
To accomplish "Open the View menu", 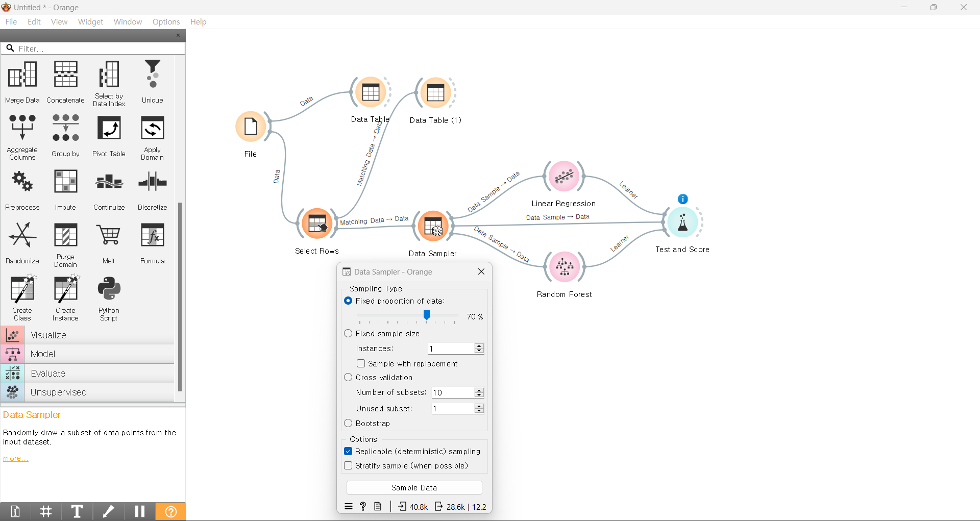I will [59, 22].
